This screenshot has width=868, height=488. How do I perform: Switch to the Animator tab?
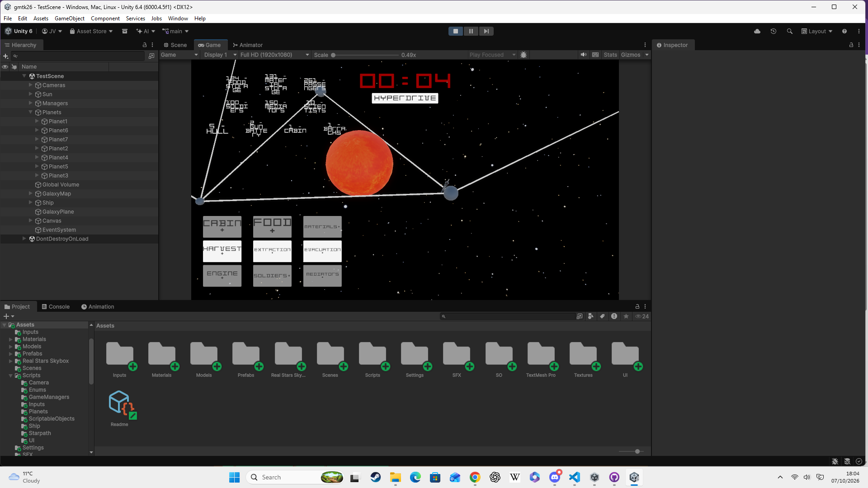point(248,45)
